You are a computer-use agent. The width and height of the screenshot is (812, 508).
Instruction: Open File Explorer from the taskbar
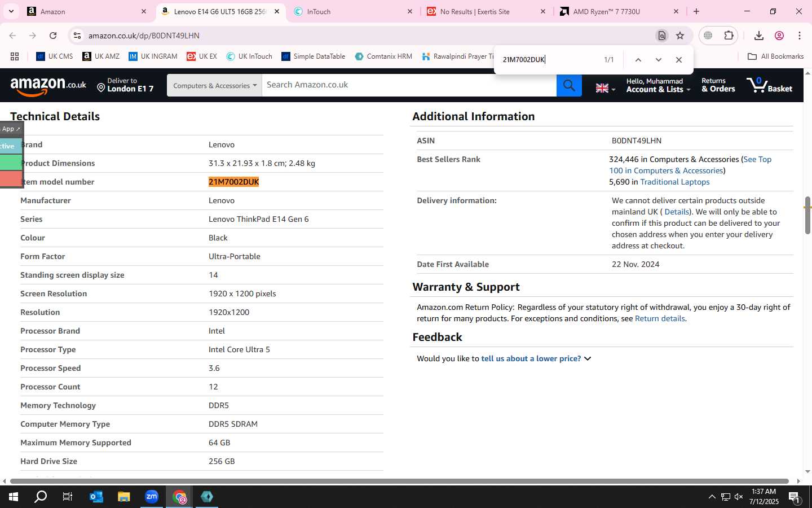click(x=124, y=497)
